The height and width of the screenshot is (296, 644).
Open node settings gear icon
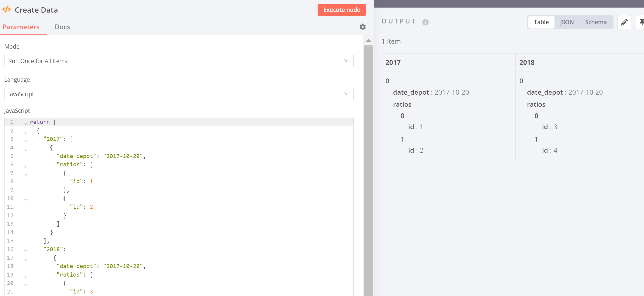(x=362, y=27)
